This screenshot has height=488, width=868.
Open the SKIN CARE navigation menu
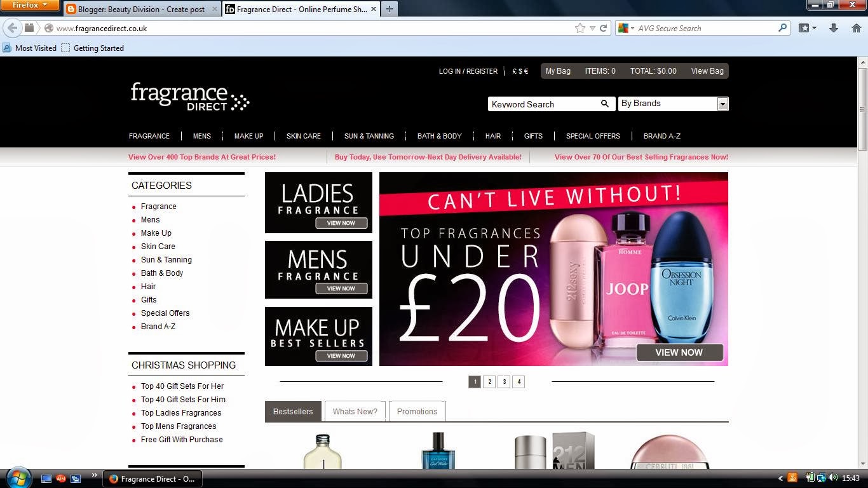[304, 136]
